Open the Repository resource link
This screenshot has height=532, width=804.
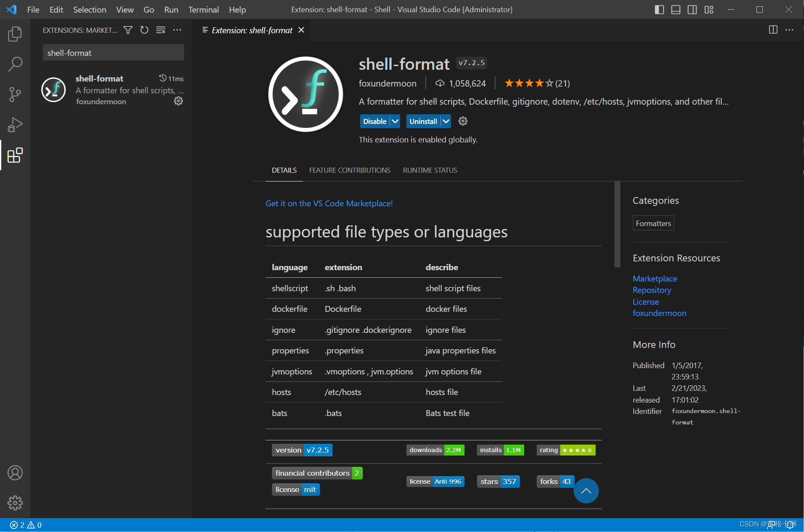tap(652, 290)
